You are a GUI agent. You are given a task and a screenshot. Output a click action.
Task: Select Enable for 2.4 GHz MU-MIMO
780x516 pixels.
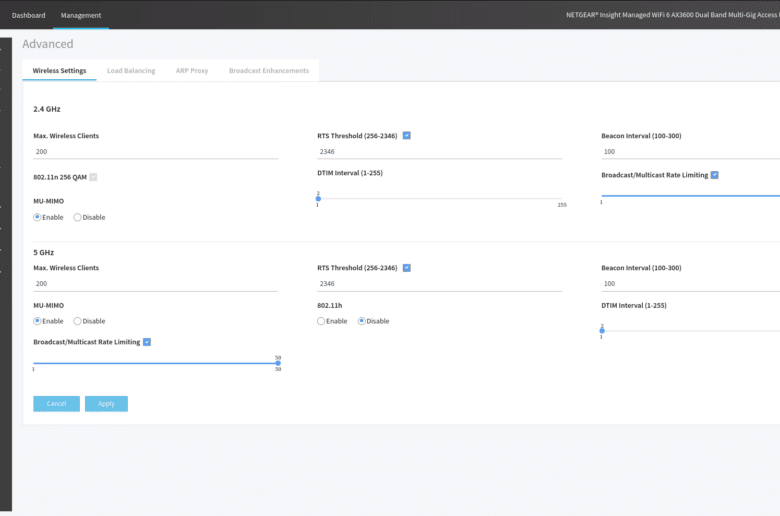click(x=37, y=217)
